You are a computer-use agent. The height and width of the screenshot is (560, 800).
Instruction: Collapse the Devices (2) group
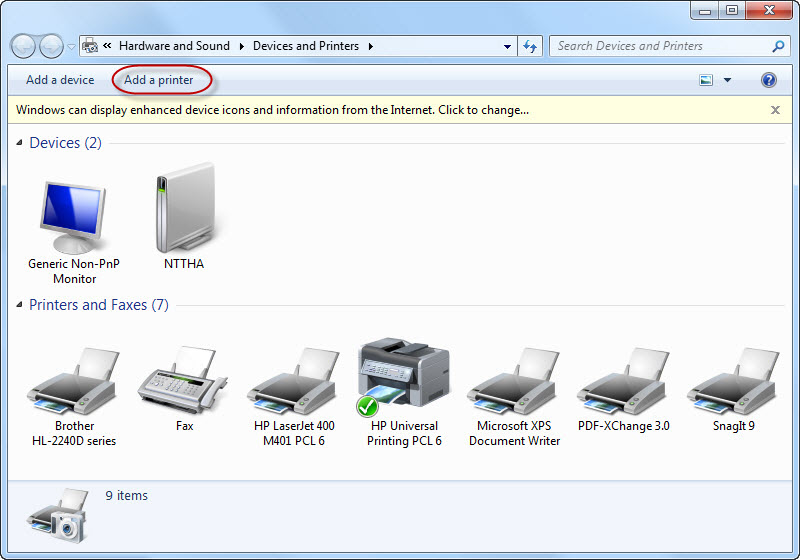click(19, 143)
